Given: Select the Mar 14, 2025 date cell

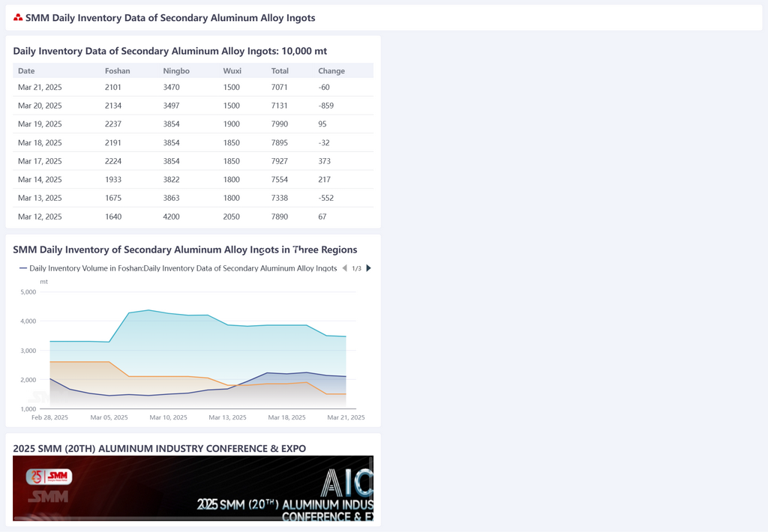Looking at the screenshot, I should [x=40, y=180].
